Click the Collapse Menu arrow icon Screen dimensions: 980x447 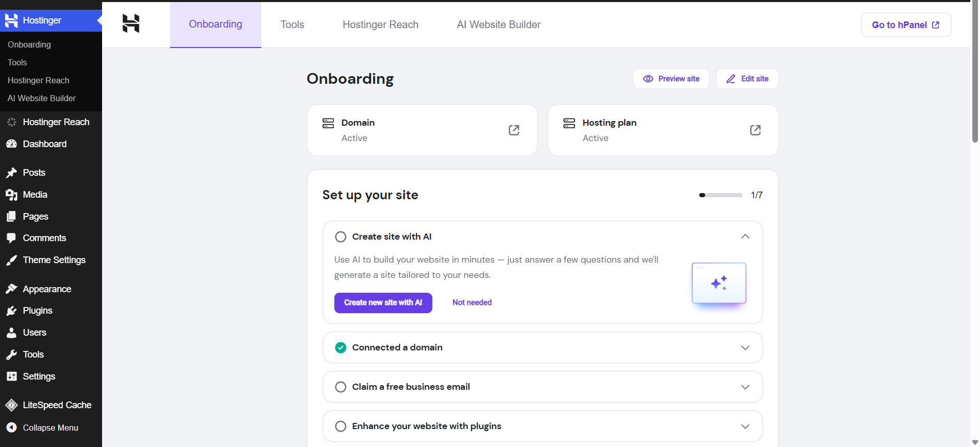11,428
